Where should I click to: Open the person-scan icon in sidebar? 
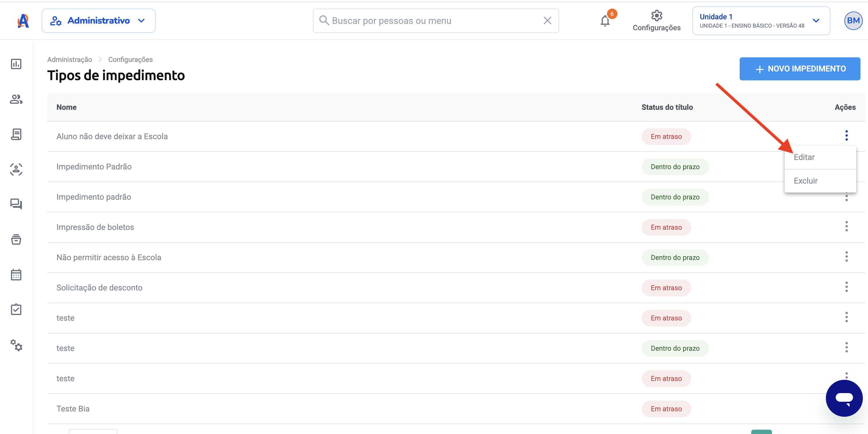click(x=16, y=169)
